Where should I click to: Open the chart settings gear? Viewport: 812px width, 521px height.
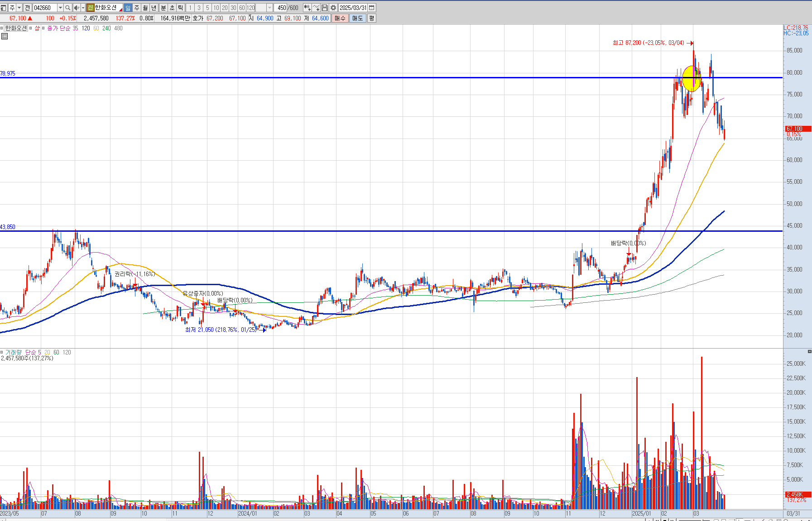(333, 8)
